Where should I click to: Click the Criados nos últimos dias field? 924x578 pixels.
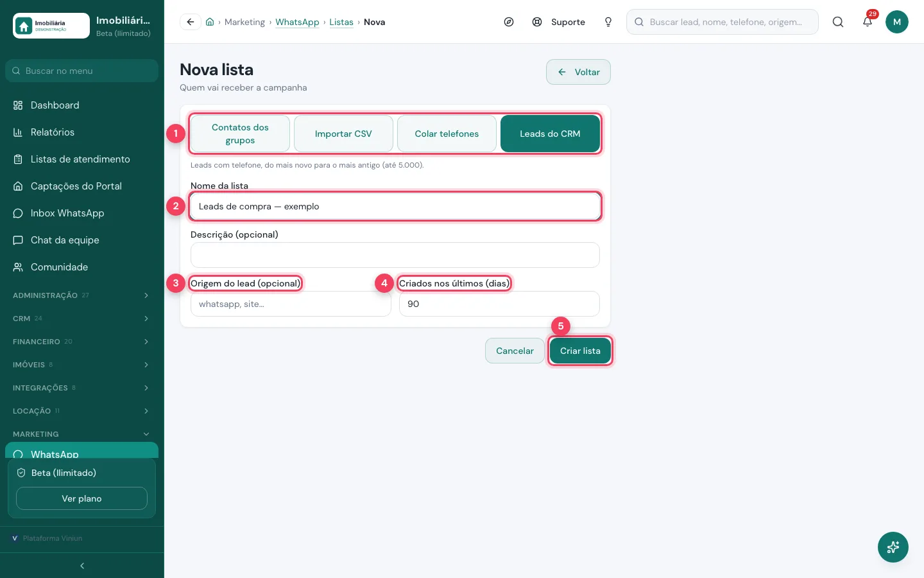(499, 304)
